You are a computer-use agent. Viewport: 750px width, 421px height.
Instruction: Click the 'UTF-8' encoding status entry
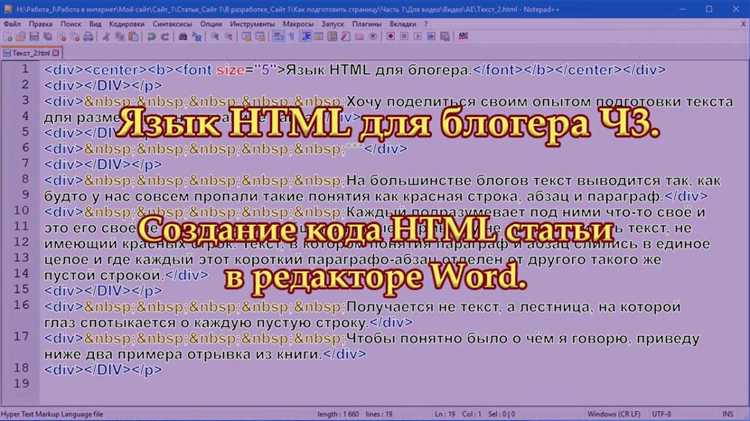click(662, 414)
